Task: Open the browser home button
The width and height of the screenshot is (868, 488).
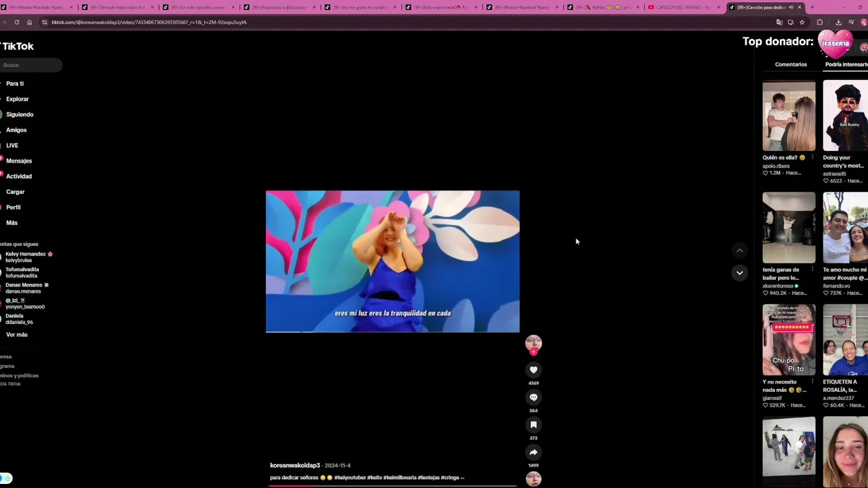Action: click(x=29, y=22)
